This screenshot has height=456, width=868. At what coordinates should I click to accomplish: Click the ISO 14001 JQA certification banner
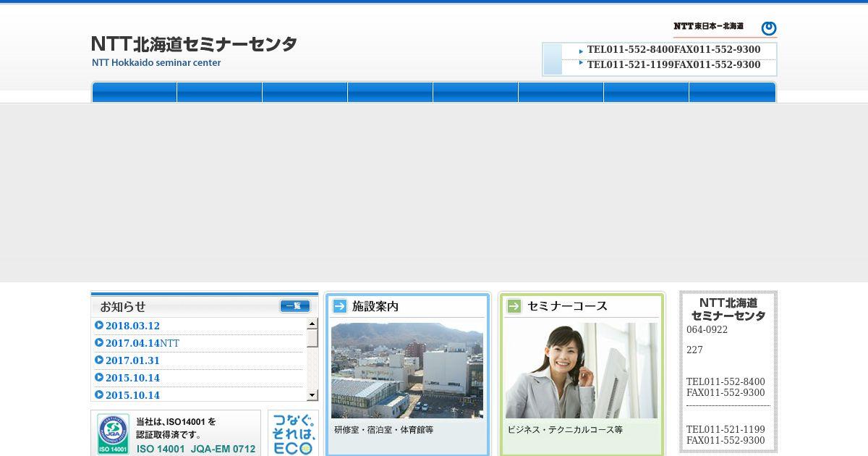(176, 433)
